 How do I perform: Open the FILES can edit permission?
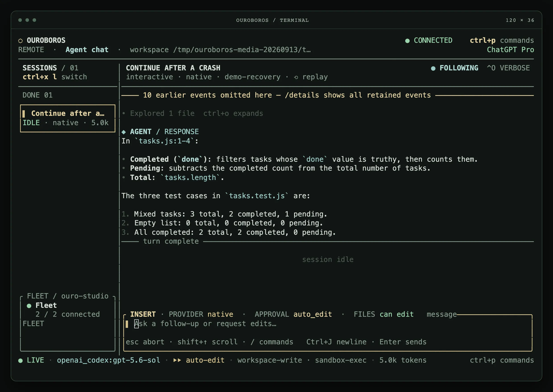pyautogui.click(x=384, y=314)
